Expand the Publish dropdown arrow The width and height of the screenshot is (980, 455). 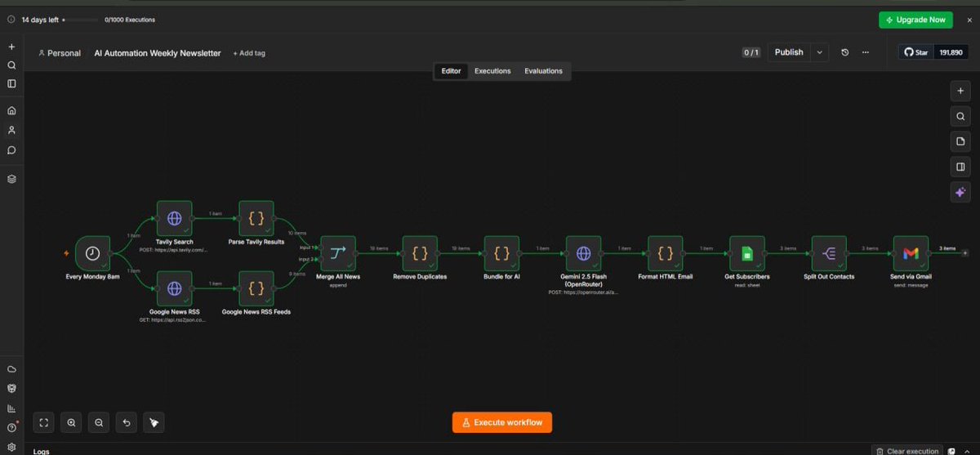[x=820, y=52]
